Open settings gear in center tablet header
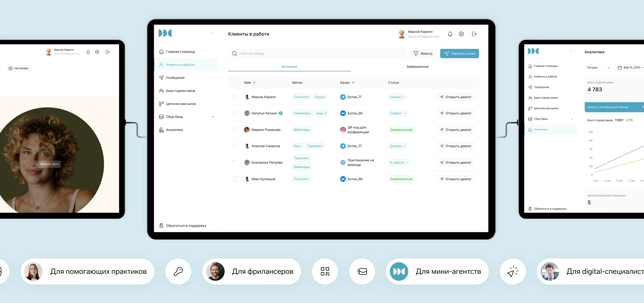Image resolution: width=644 pixels, height=303 pixels. (x=461, y=34)
